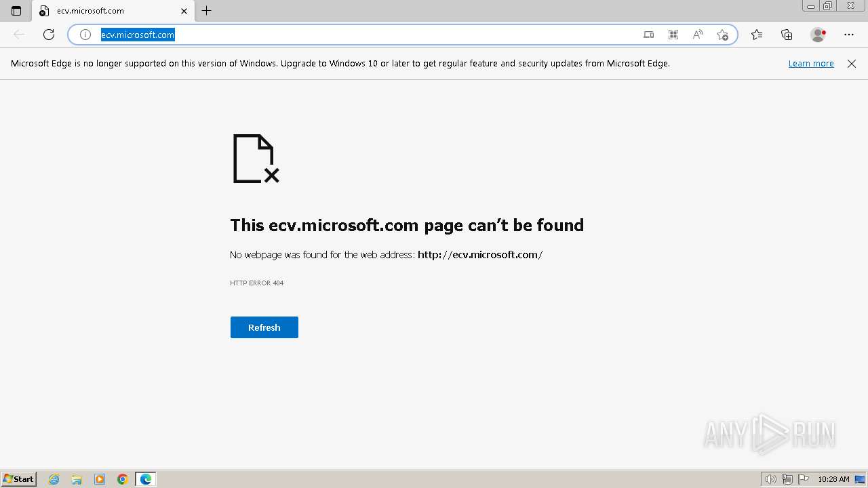
Task: Click the show desktop tray button
Action: point(860,479)
